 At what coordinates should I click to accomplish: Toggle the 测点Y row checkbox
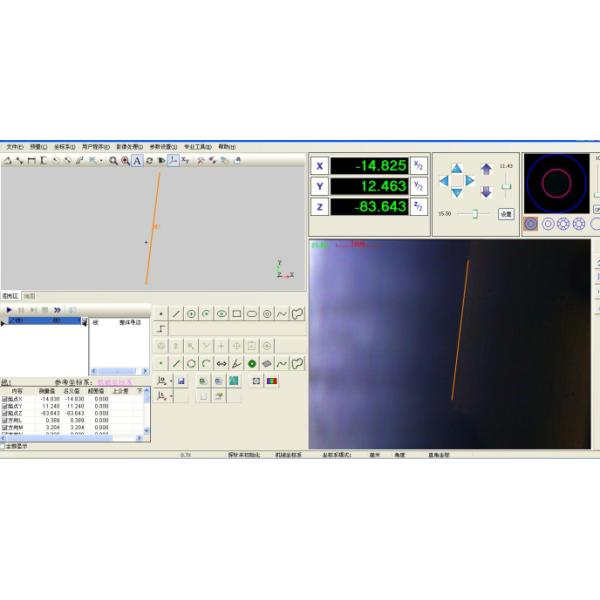pyautogui.click(x=5, y=405)
